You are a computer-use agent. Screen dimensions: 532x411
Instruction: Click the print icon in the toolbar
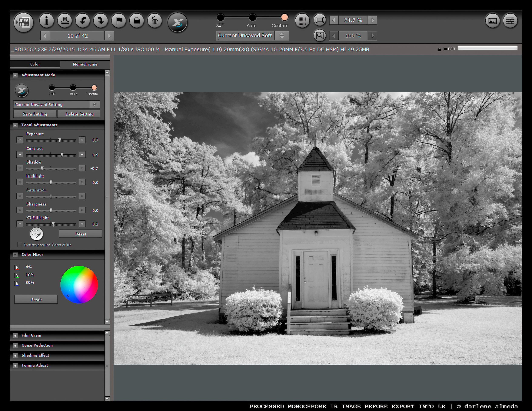click(64, 20)
